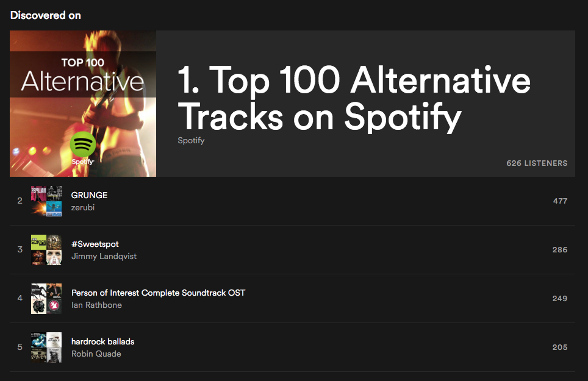Screen dimensions: 588x381
Task: Open the GRUNGE playlist title
Action: (89, 195)
